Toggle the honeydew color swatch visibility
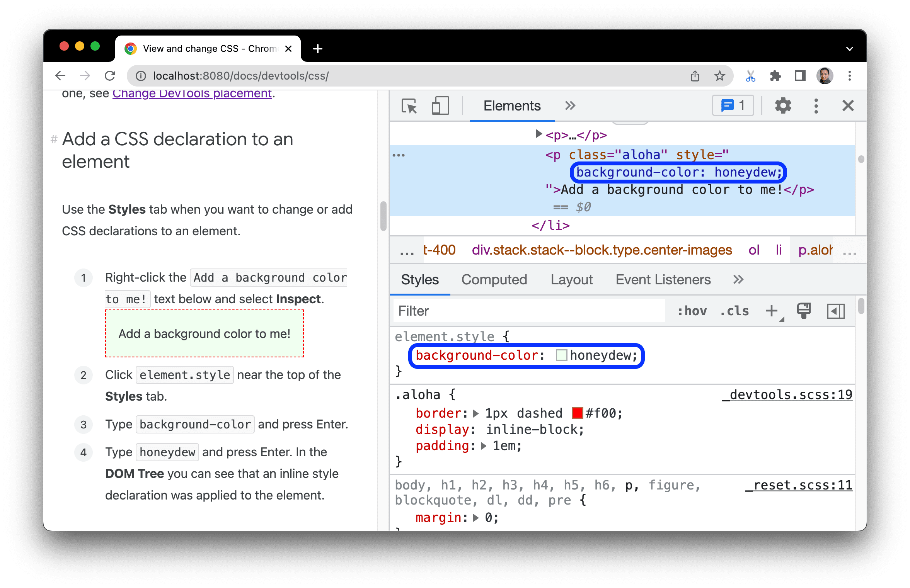This screenshot has width=910, height=588. pyautogui.click(x=557, y=355)
